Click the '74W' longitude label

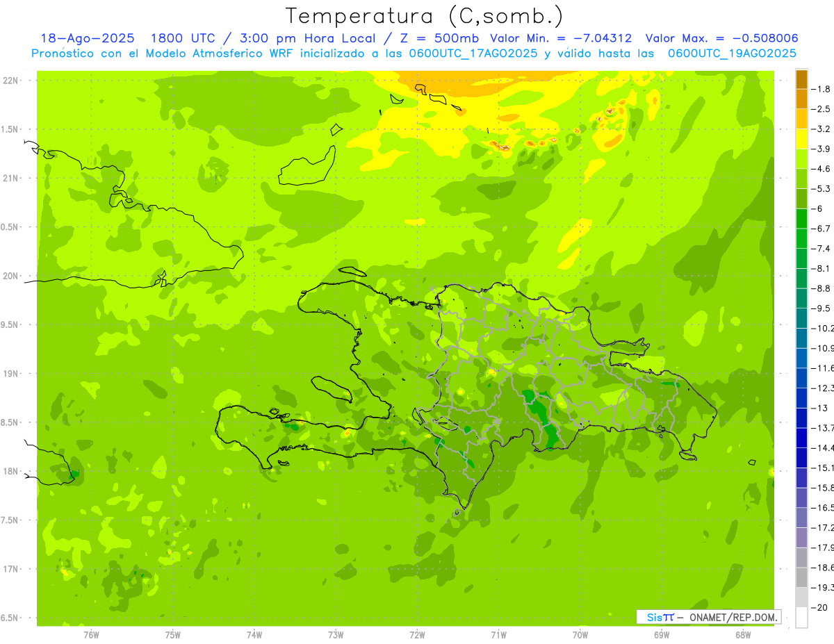pyautogui.click(x=254, y=635)
